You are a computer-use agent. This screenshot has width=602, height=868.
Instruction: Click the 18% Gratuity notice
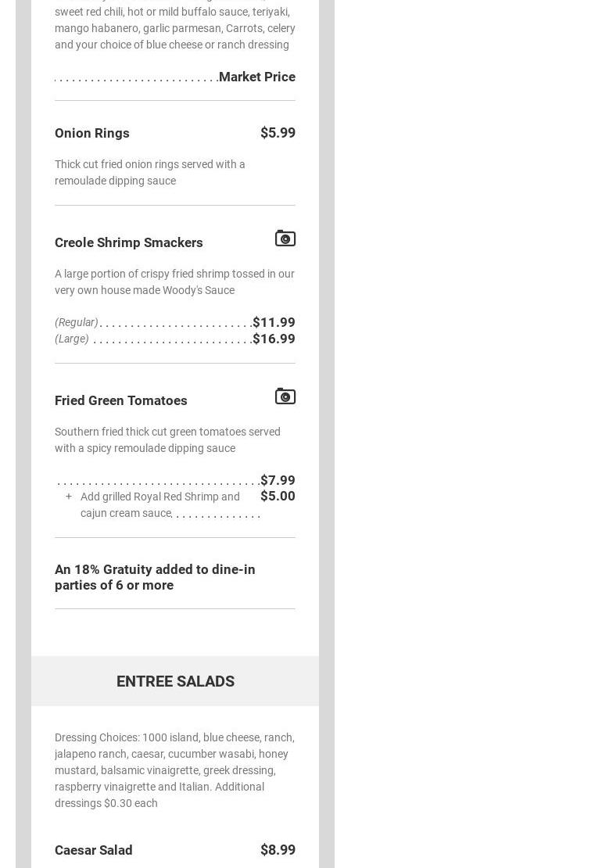click(x=155, y=577)
